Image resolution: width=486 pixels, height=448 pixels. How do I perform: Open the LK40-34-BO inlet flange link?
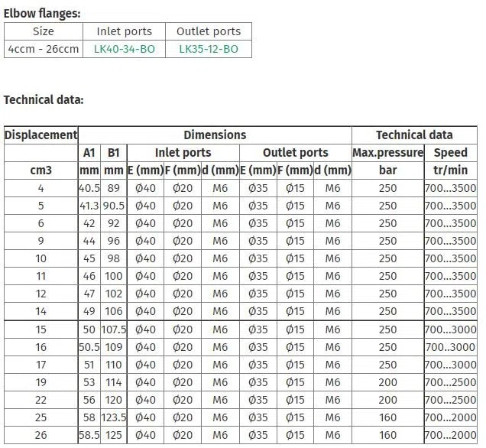tap(125, 49)
